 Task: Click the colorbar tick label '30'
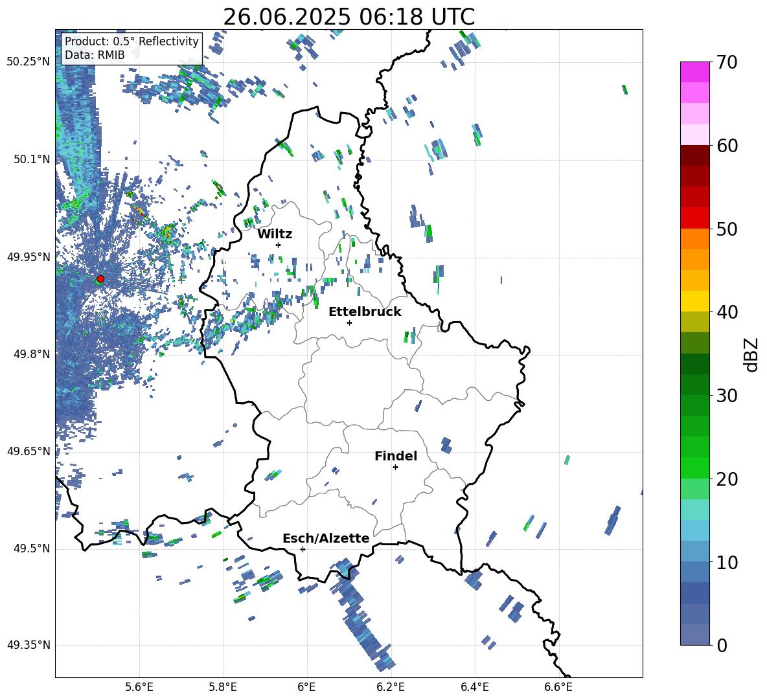tap(727, 396)
